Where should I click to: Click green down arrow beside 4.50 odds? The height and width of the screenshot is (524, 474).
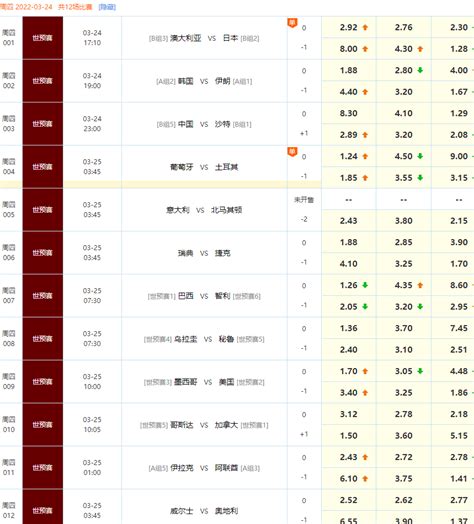tap(420, 156)
